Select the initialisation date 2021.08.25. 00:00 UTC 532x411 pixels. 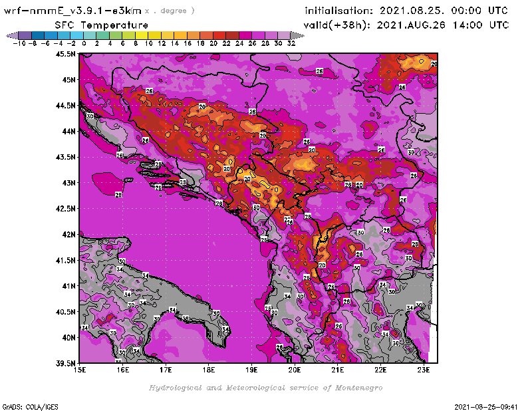coord(444,11)
